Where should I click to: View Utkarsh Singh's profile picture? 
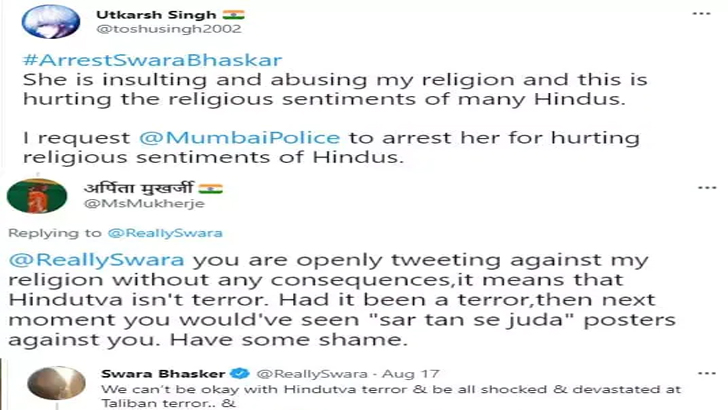click(x=51, y=21)
